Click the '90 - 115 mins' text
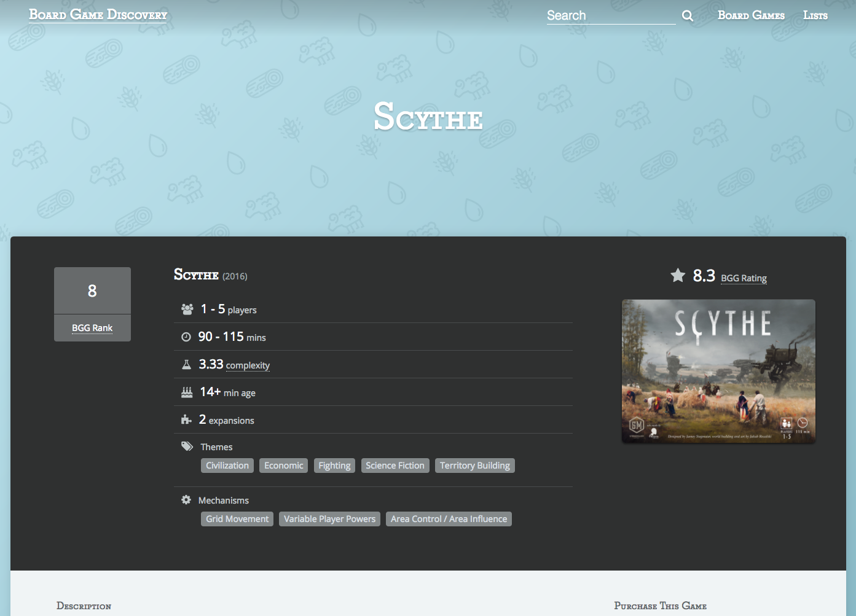This screenshot has width=856, height=616. click(232, 337)
